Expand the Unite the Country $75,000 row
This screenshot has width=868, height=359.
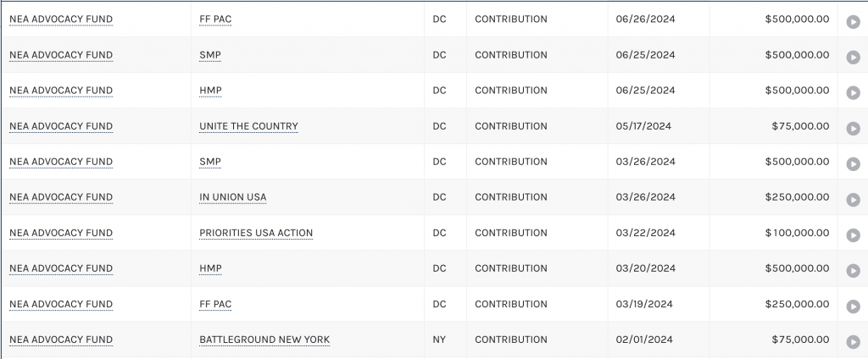pos(853,129)
